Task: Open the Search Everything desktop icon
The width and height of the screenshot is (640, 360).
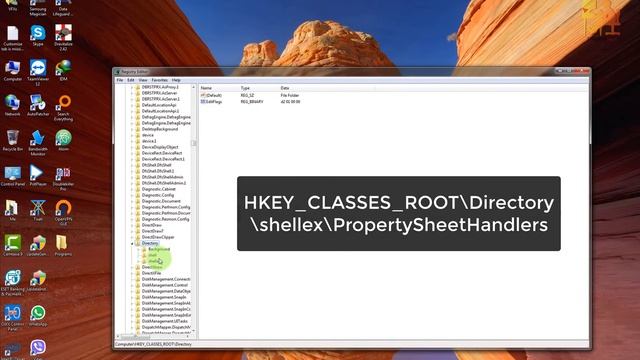Action: pos(63,107)
